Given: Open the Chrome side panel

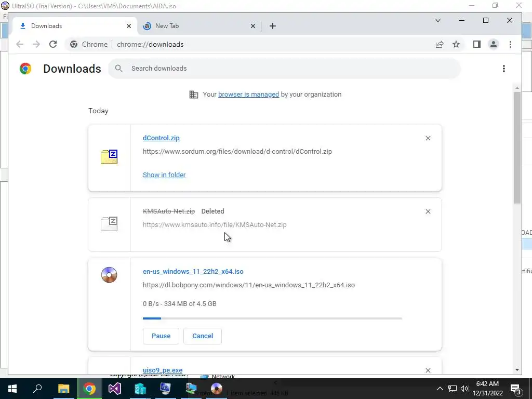Looking at the screenshot, I should click(x=477, y=45).
